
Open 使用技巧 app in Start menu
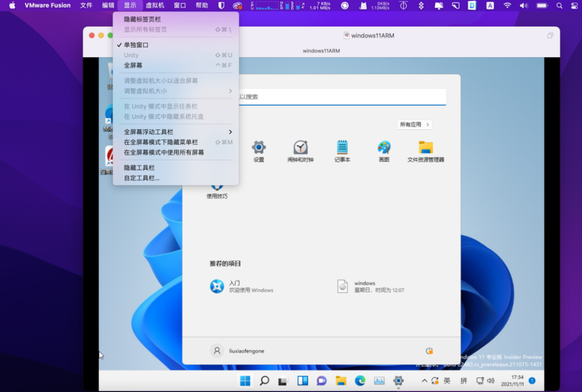(217, 191)
